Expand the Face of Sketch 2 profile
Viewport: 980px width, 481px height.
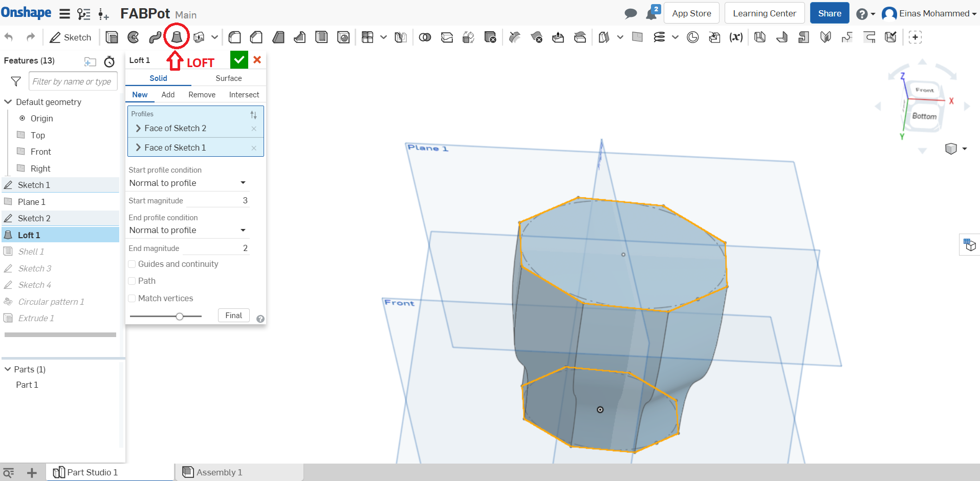(138, 128)
